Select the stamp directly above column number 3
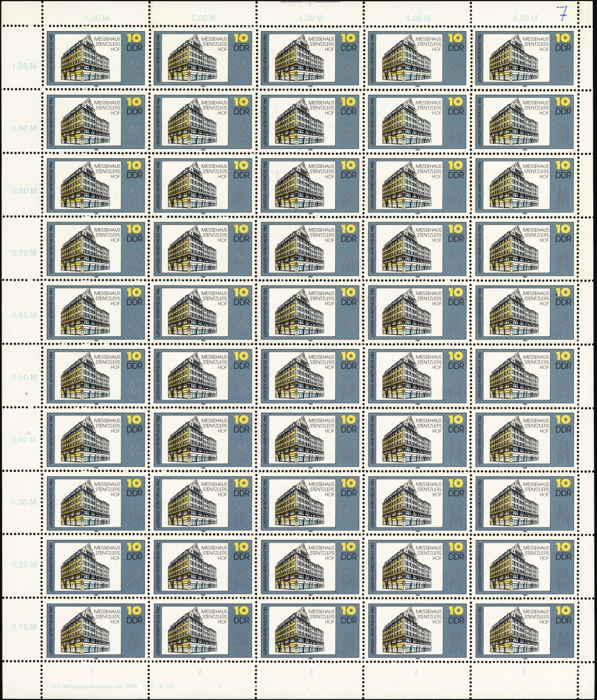The image size is (597, 700). (310, 629)
